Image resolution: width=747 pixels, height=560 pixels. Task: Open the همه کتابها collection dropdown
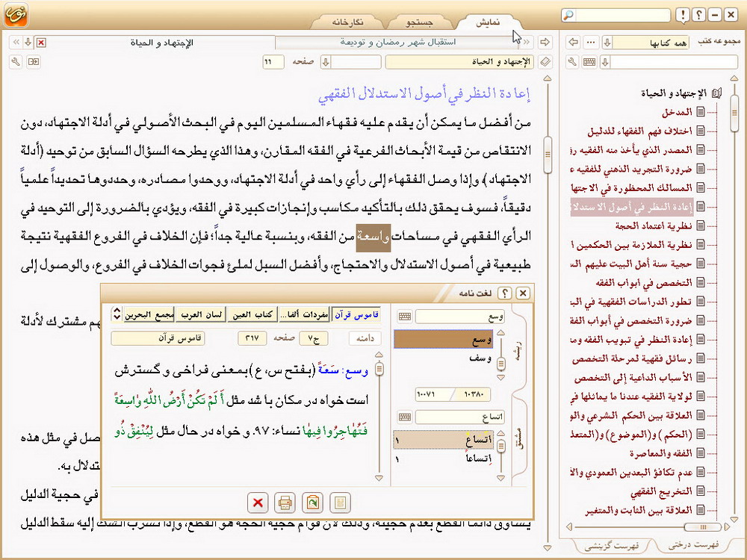click(x=606, y=42)
